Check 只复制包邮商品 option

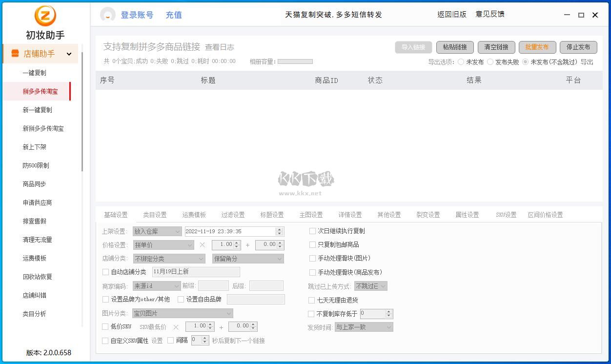312,244
